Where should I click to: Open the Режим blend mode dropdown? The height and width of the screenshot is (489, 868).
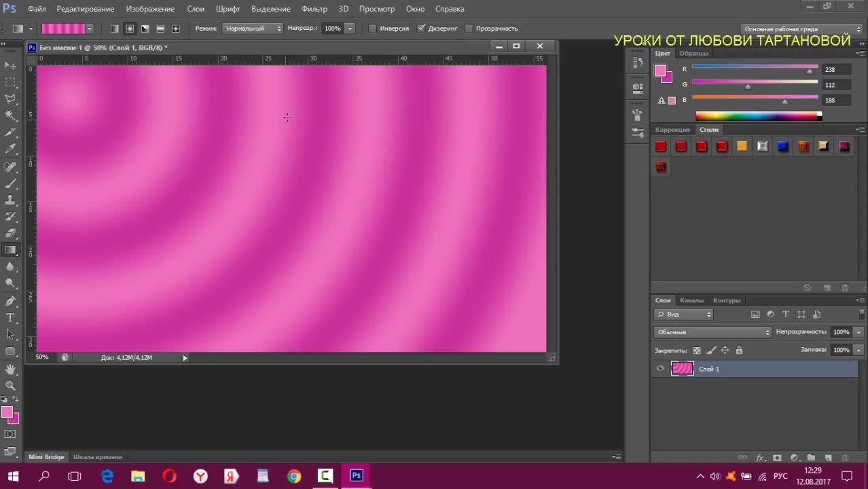(x=253, y=29)
